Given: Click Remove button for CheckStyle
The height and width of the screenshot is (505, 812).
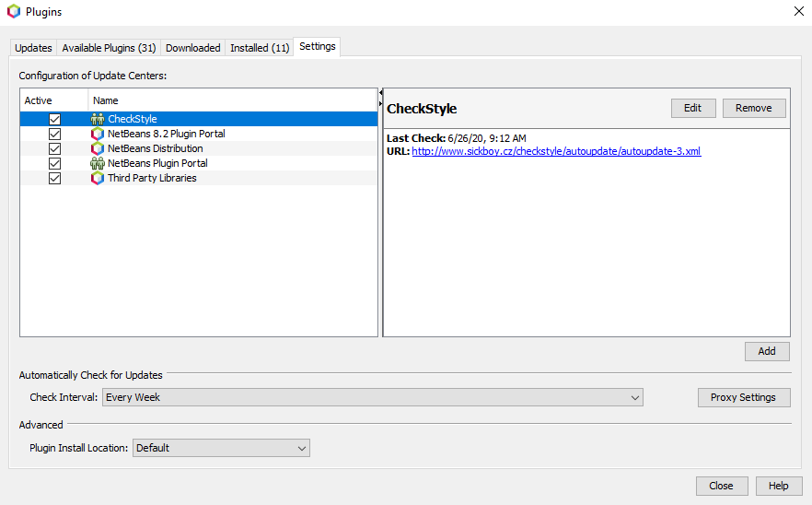Looking at the screenshot, I should 753,108.
